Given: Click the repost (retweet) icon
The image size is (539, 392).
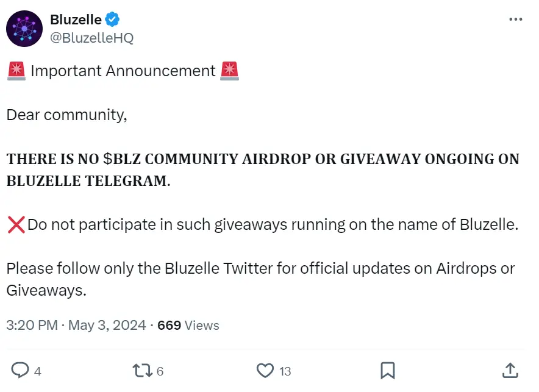Looking at the screenshot, I should click(x=141, y=370).
